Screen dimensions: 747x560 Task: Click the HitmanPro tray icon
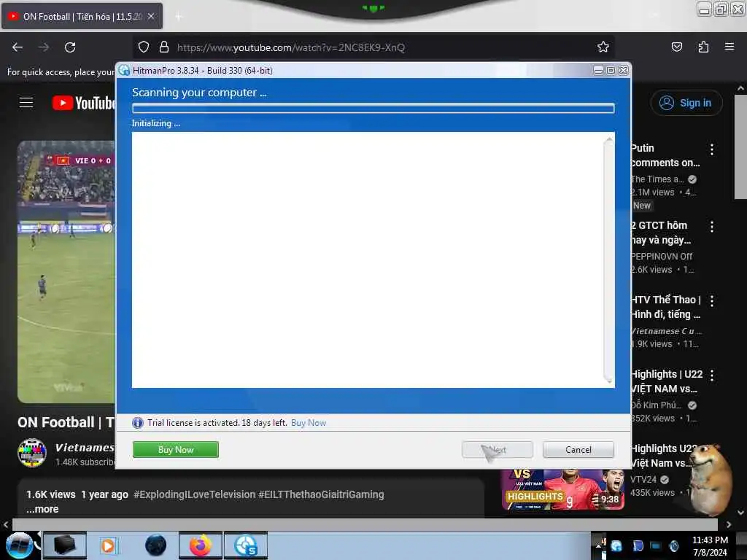pos(616,546)
